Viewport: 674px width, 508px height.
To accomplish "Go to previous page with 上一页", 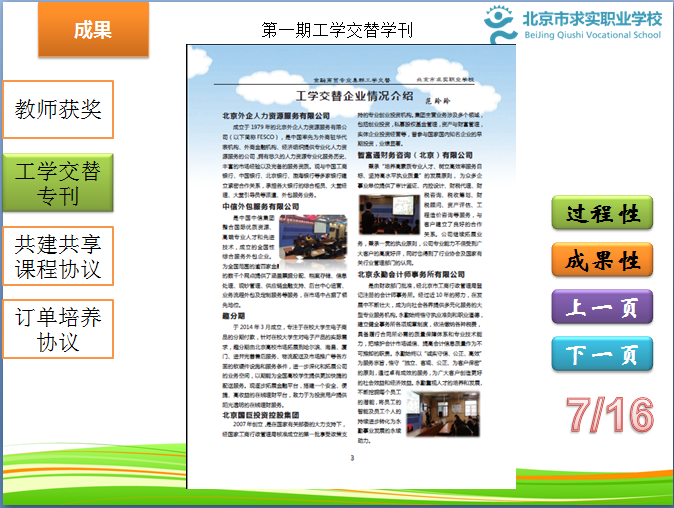I will coord(602,307).
